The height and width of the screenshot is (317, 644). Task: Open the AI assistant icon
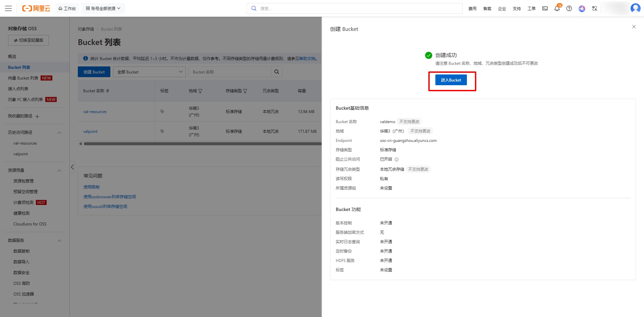tap(582, 8)
